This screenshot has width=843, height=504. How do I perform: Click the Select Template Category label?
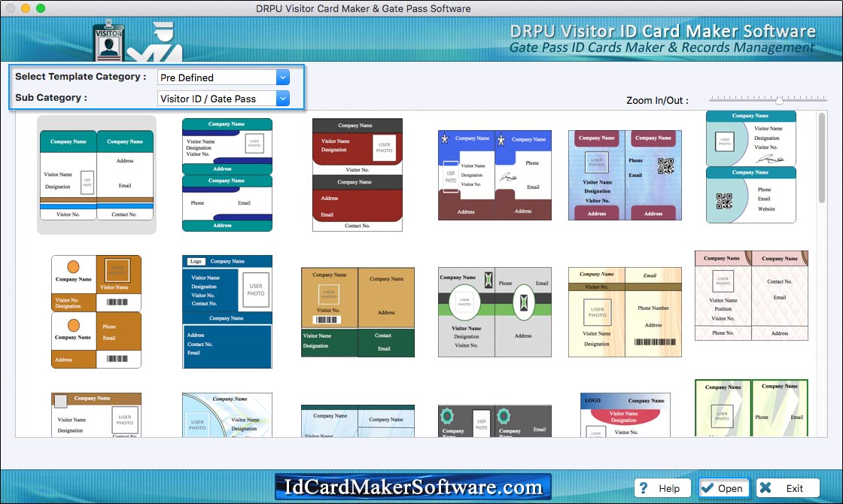(81, 76)
